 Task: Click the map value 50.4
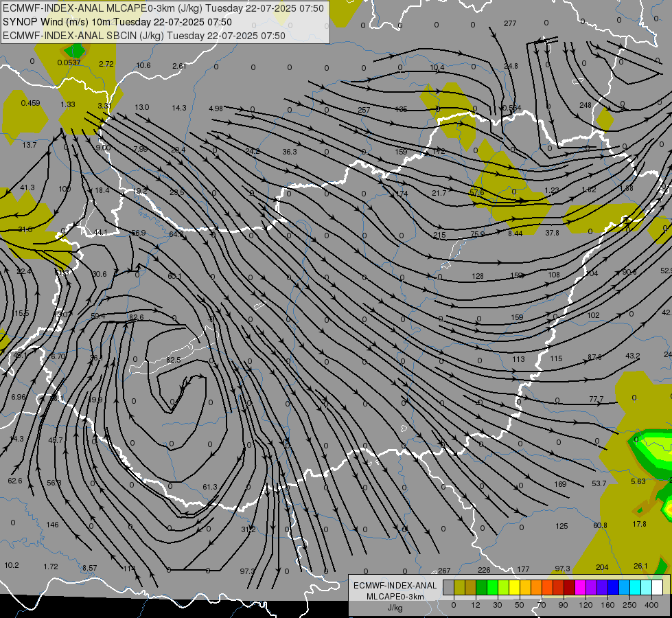tap(97, 316)
